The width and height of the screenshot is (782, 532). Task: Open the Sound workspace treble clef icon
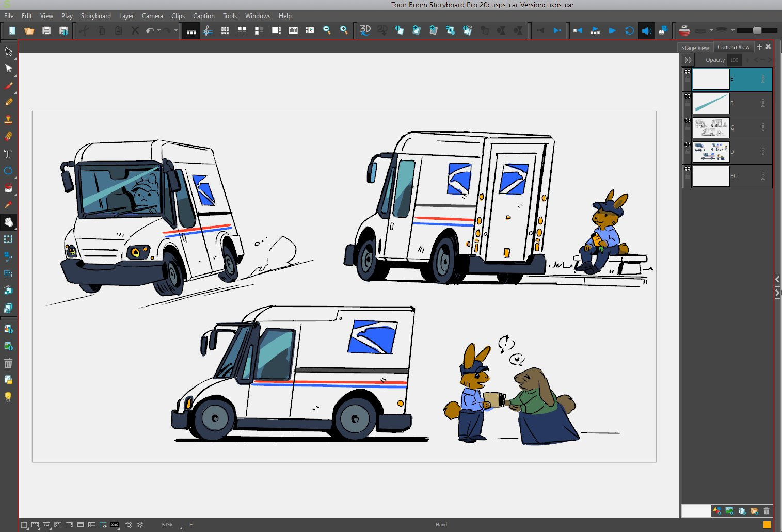(x=208, y=30)
